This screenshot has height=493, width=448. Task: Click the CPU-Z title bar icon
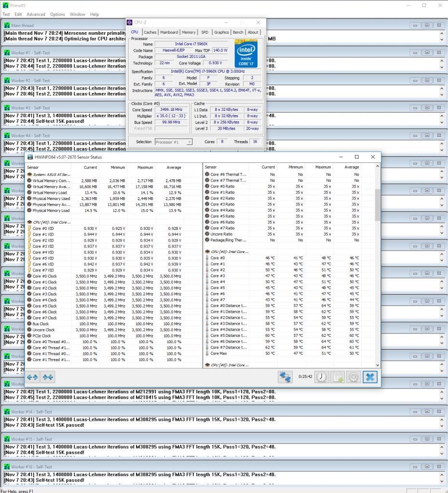point(129,22)
